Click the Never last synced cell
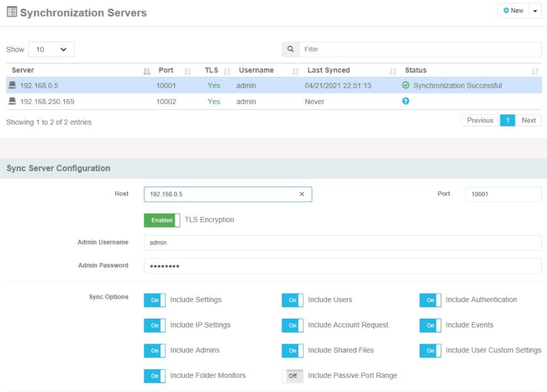Image resolution: width=547 pixels, height=392 pixels. click(x=314, y=101)
